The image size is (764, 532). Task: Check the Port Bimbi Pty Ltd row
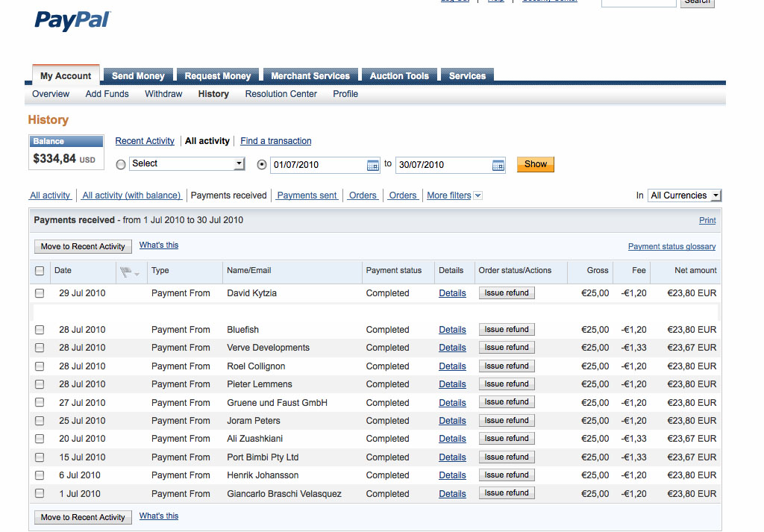[x=40, y=457]
